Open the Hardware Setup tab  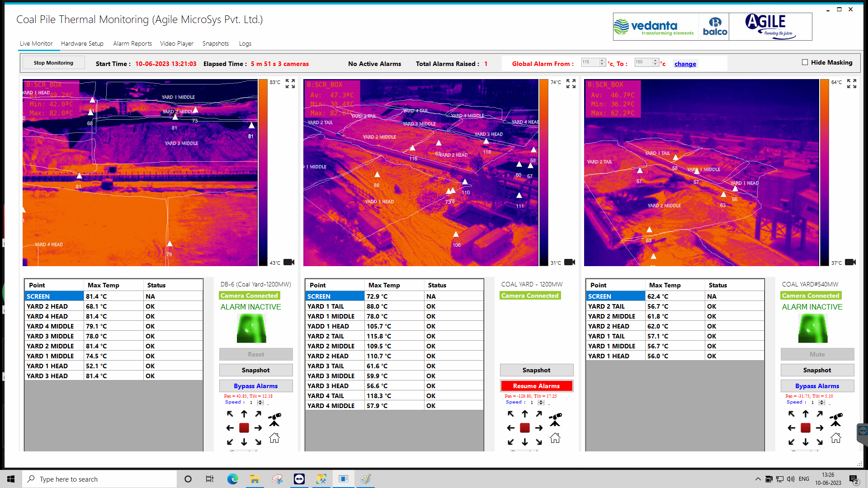(x=82, y=44)
